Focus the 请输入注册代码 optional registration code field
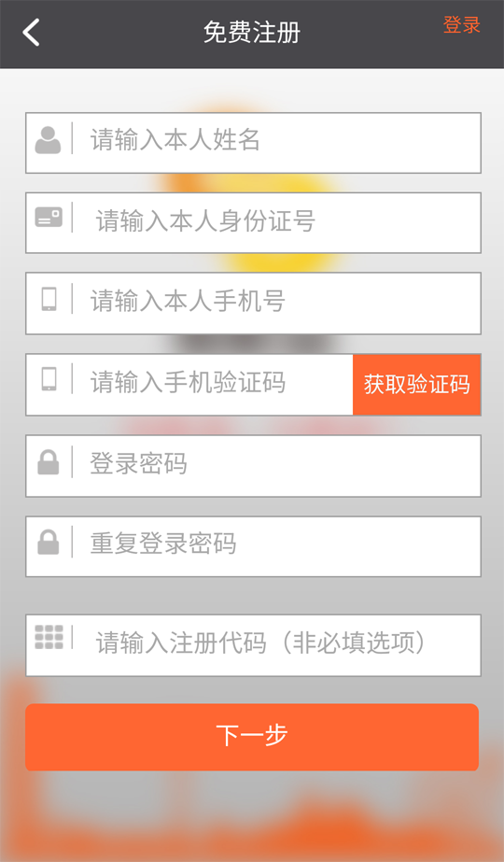 pyautogui.click(x=253, y=645)
